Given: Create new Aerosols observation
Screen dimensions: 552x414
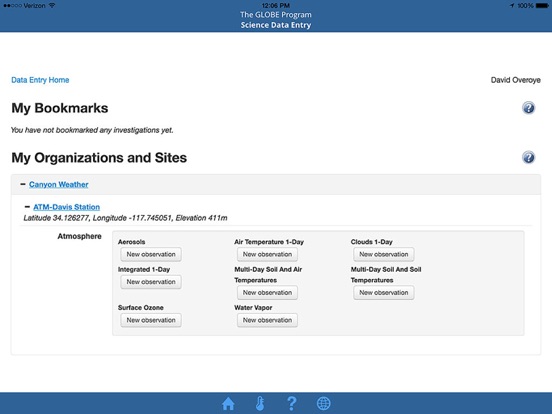Looking at the screenshot, I should pos(151,254).
